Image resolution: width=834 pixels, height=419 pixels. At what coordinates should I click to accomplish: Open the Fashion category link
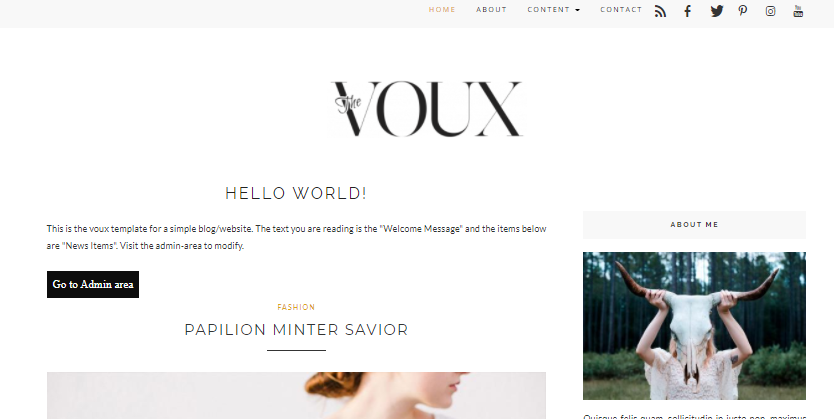click(x=296, y=307)
